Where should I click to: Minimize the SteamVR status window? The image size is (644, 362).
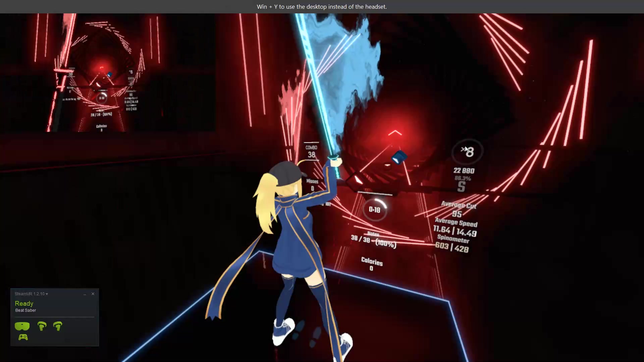tap(85, 294)
